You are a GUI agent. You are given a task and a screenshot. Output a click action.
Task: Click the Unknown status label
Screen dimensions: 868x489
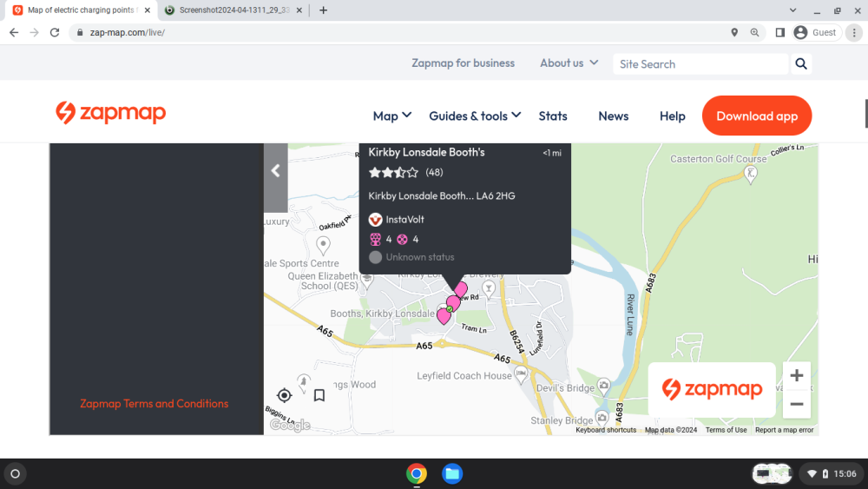pyautogui.click(x=419, y=257)
